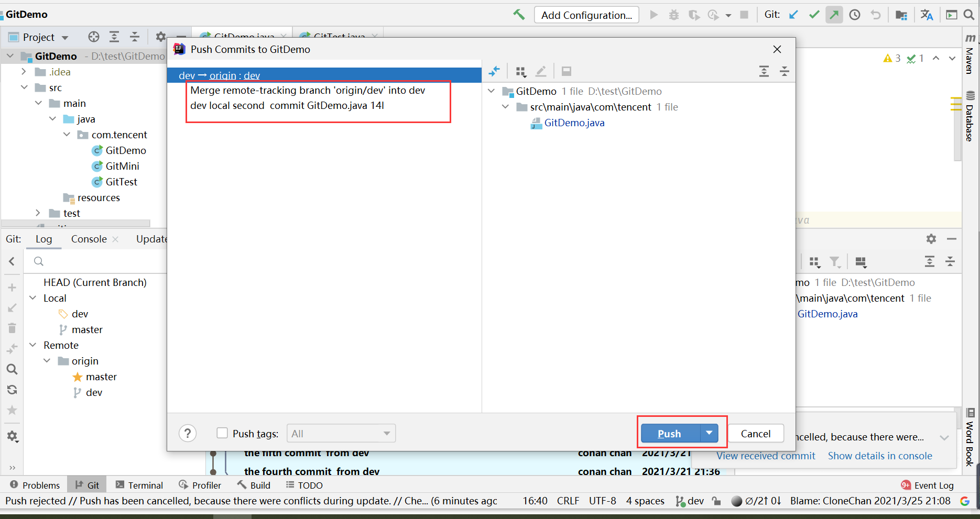The width and height of the screenshot is (980, 519).
Task: Click Select Opened File crosshair icon in Project panel
Action: point(94,37)
